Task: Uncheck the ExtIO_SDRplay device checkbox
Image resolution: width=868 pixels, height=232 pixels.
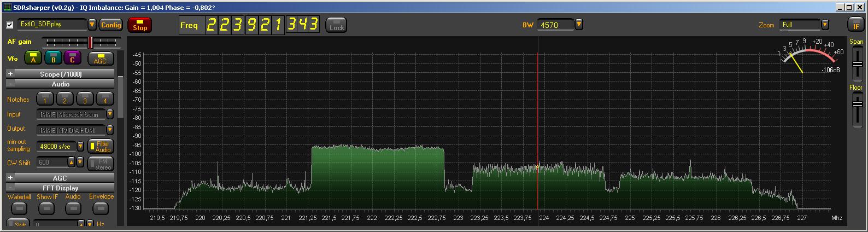Action: tap(10, 25)
